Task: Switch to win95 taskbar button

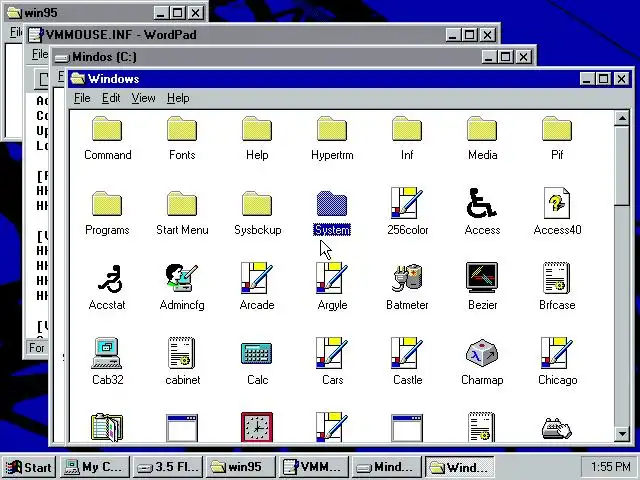Action: point(240,467)
